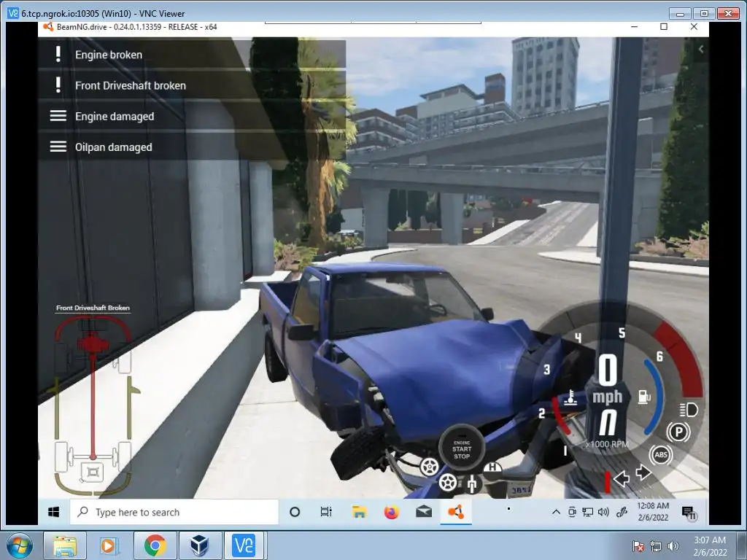Image resolution: width=747 pixels, height=560 pixels.
Task: Open Windows Explorer on the host taskbar
Action: [65, 545]
